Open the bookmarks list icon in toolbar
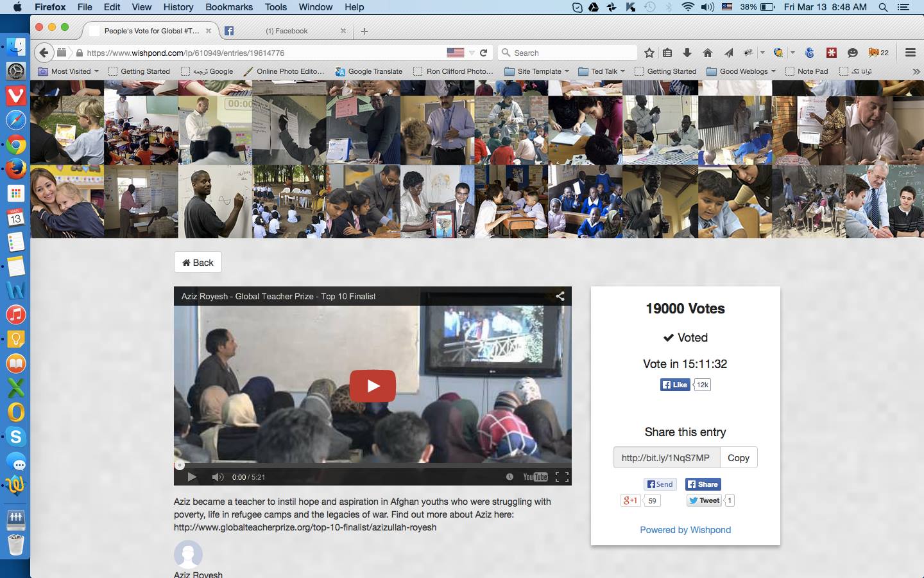The height and width of the screenshot is (578, 924). [x=667, y=53]
